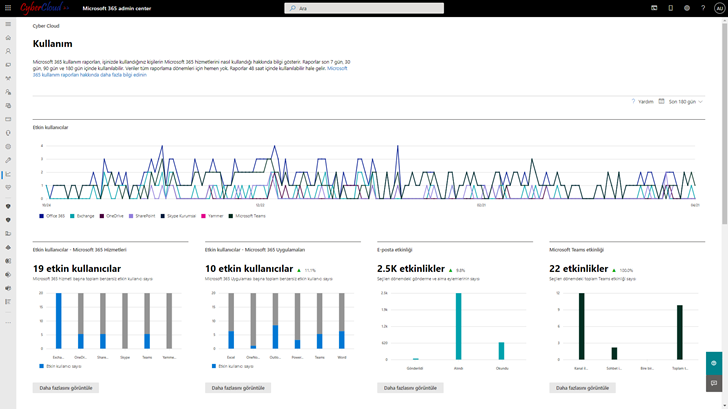Screen dimensions: 728x409
Task: Collapse the left navigation menu
Action: coord(8,24)
